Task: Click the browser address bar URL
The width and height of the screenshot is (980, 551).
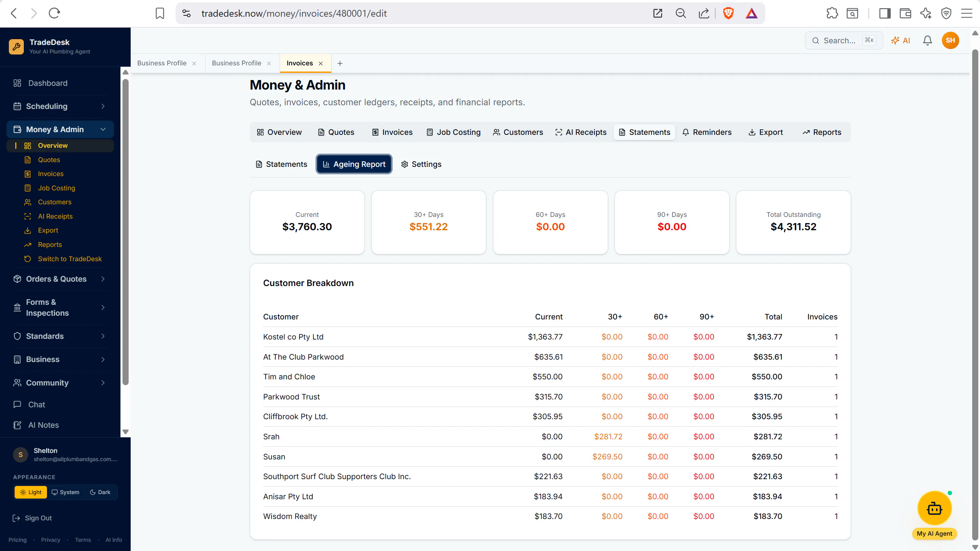Action: [294, 13]
